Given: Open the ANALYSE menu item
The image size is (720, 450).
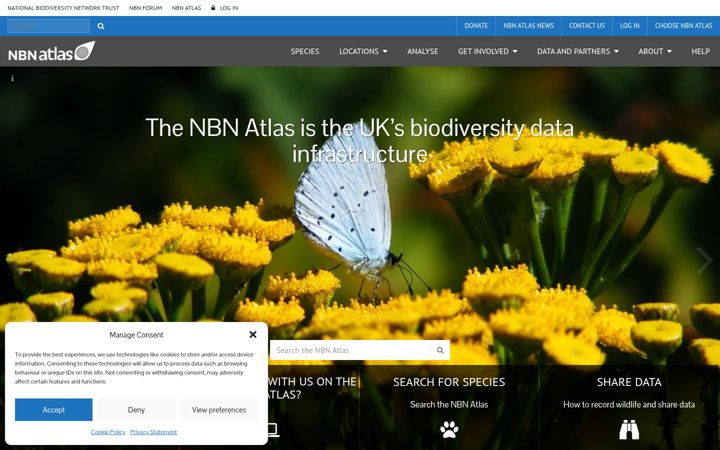Looking at the screenshot, I should pos(422,51).
